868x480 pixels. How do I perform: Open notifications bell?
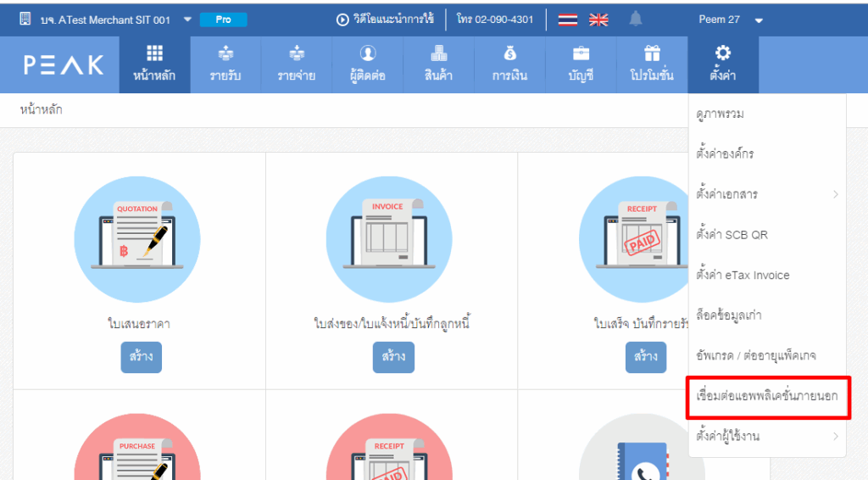pyautogui.click(x=636, y=20)
